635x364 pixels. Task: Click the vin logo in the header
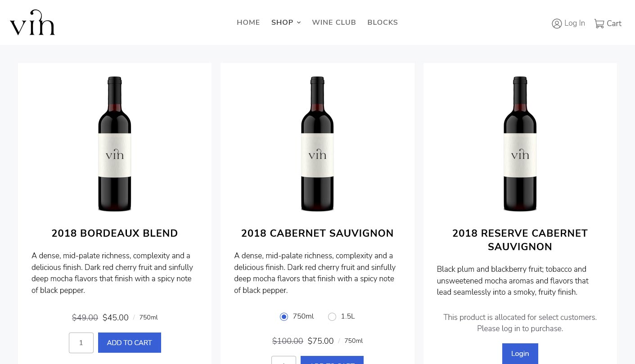tap(32, 22)
